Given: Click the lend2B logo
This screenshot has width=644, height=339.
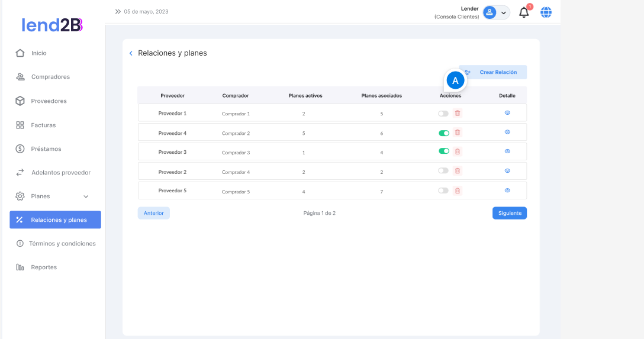Looking at the screenshot, I should [52, 25].
